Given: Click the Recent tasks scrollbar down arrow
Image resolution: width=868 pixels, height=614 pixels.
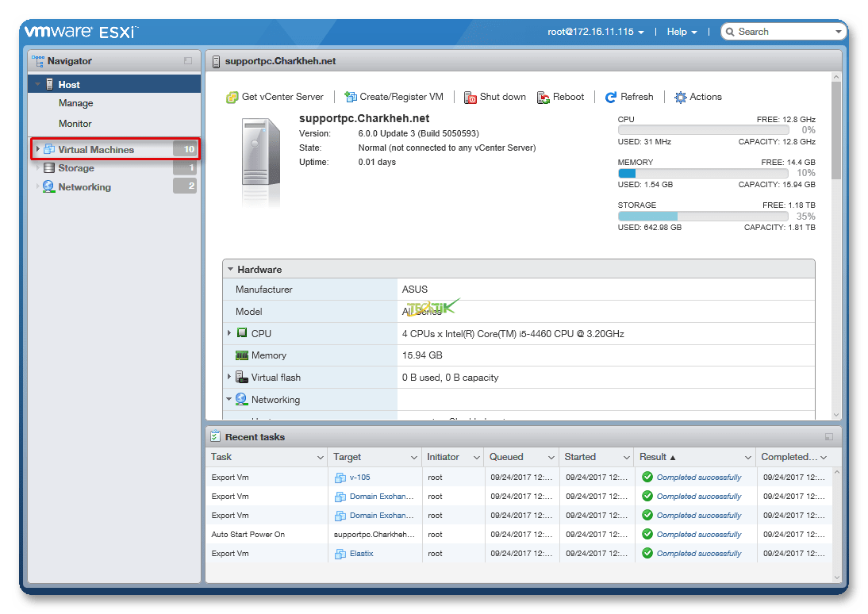Looking at the screenshot, I should pyautogui.click(x=836, y=578).
